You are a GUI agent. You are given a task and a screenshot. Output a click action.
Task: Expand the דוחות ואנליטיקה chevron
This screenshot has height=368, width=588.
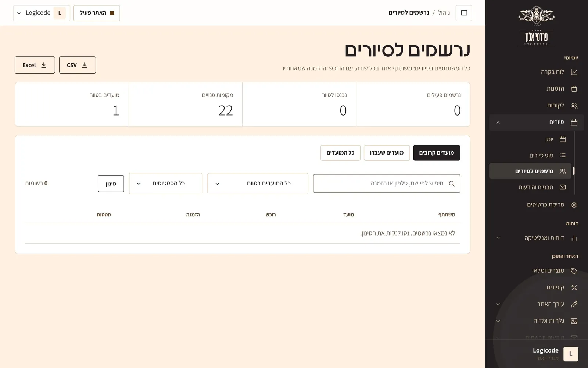pyautogui.click(x=498, y=238)
